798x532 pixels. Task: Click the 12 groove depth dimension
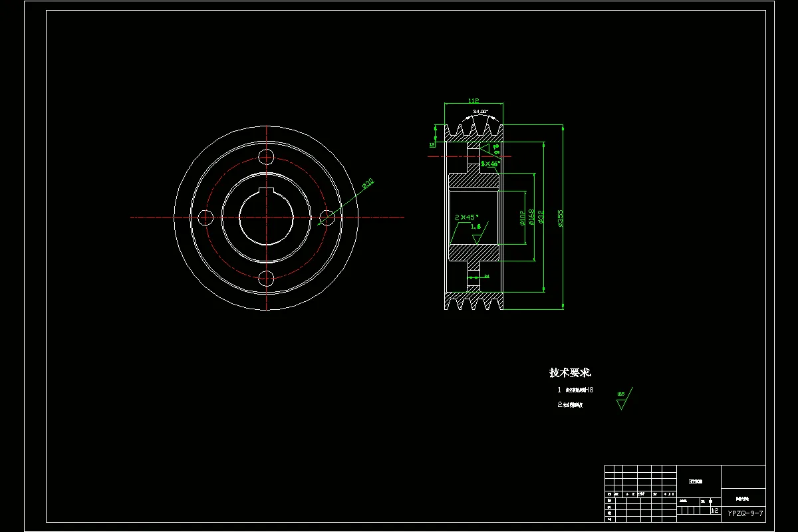tap(432, 144)
